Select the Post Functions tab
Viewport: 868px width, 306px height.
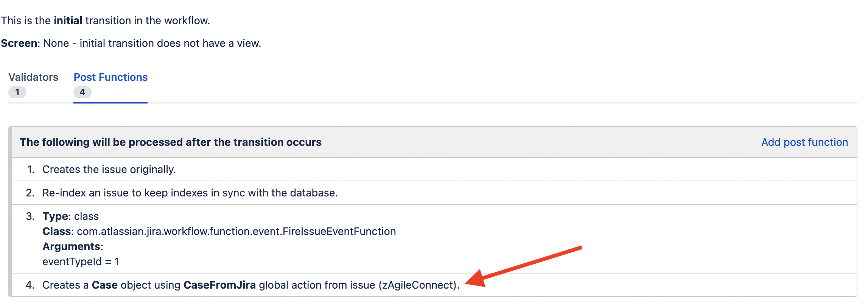click(110, 77)
